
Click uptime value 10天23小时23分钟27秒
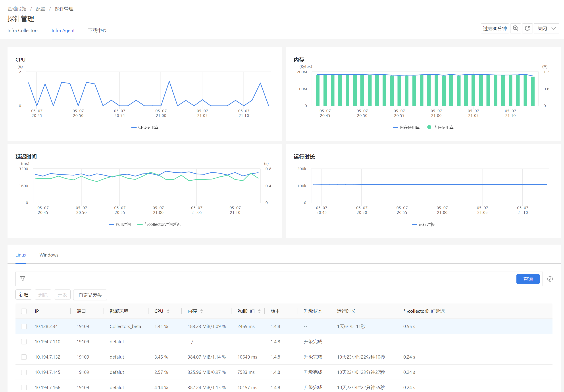[361, 372]
